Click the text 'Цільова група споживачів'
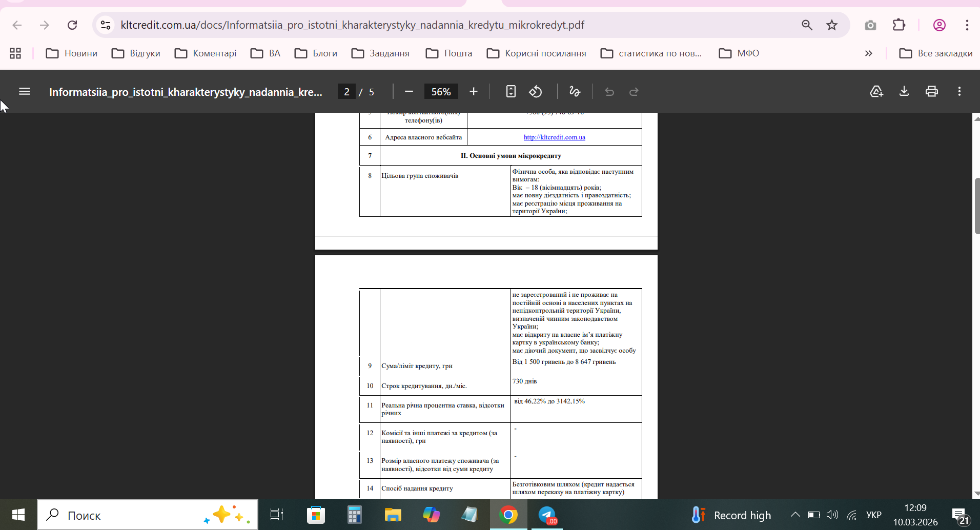This screenshot has width=980, height=530. (x=420, y=176)
